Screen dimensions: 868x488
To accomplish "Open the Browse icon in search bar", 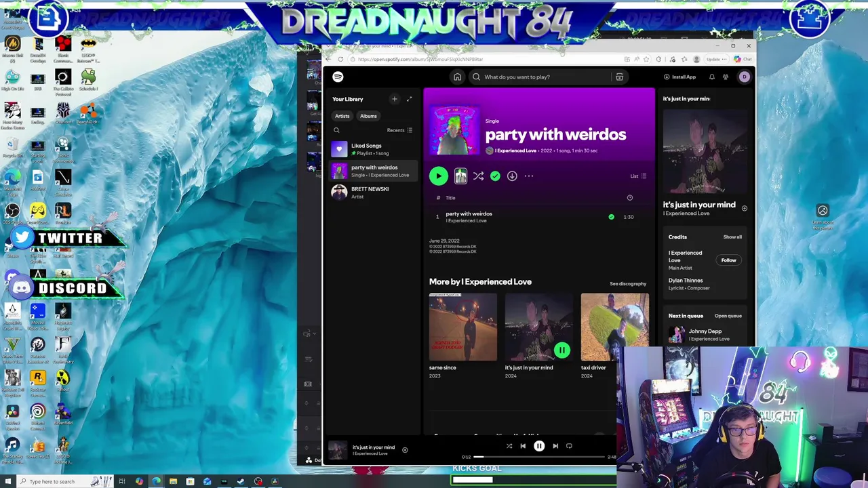I will pos(619,77).
